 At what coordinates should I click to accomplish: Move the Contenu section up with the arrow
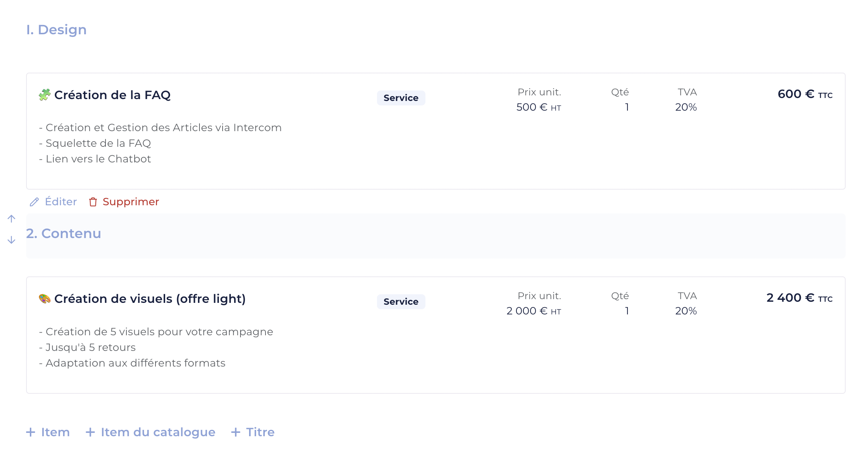pos(12,219)
